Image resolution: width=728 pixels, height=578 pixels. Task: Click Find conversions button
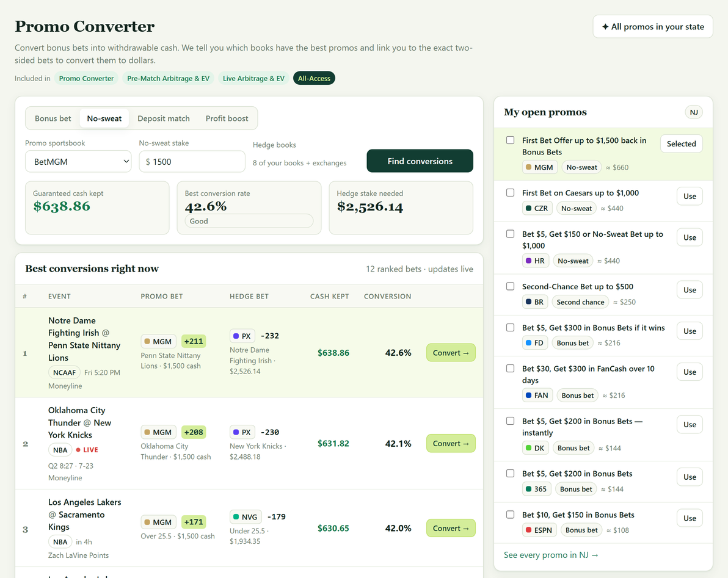click(420, 161)
